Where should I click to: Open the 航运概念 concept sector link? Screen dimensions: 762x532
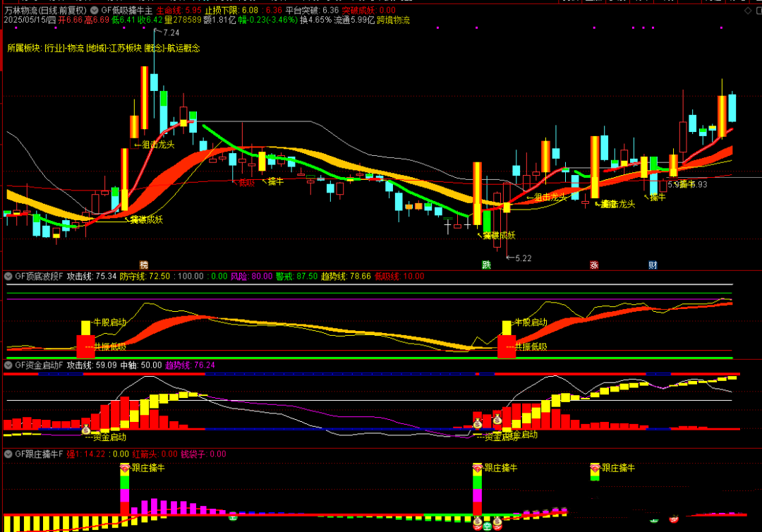tap(183, 48)
